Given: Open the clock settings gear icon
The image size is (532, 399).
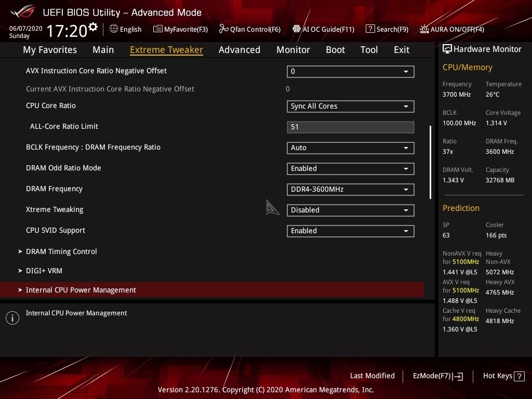Looking at the screenshot, I should pyautogui.click(x=93, y=26).
